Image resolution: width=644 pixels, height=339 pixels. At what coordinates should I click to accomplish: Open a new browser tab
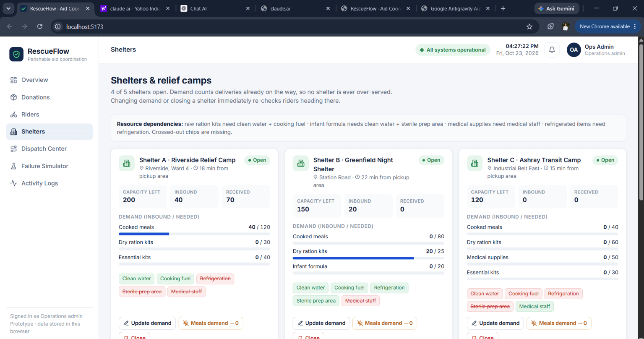click(503, 8)
